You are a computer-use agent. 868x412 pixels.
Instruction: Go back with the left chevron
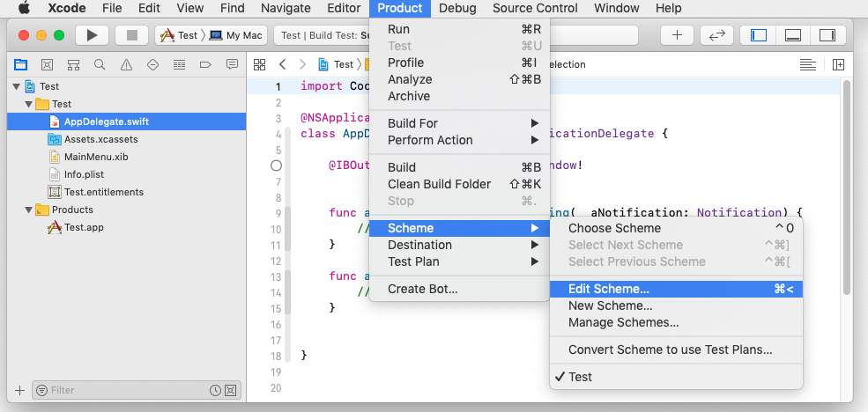pos(282,64)
